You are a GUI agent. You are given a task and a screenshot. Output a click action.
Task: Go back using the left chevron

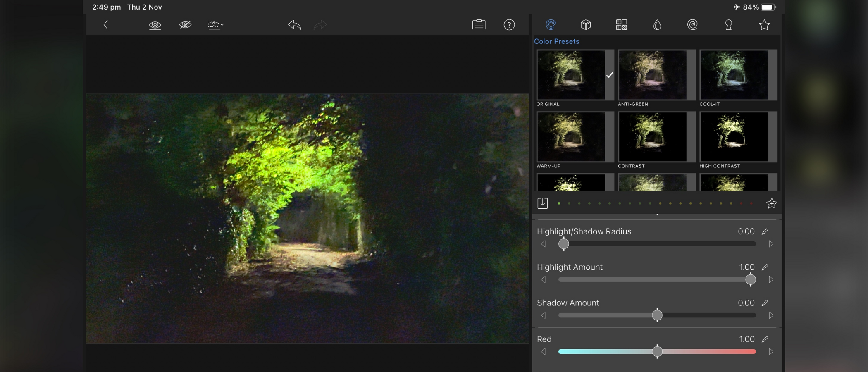coord(106,25)
